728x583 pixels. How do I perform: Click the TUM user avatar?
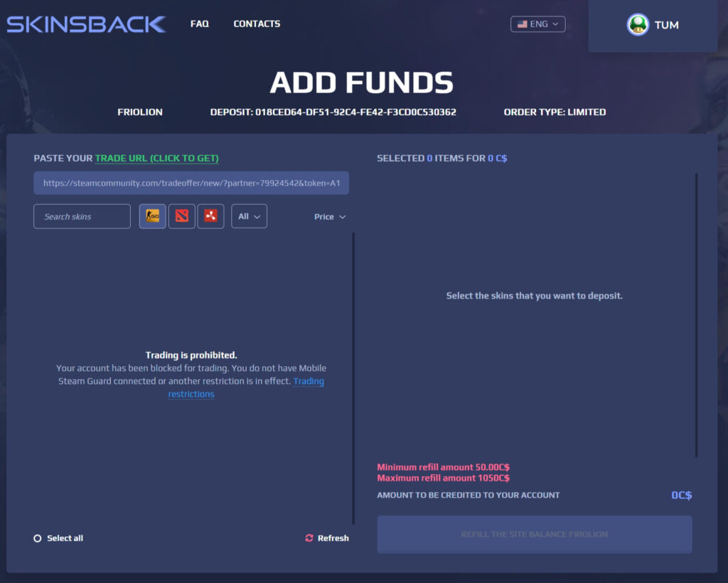pos(638,25)
